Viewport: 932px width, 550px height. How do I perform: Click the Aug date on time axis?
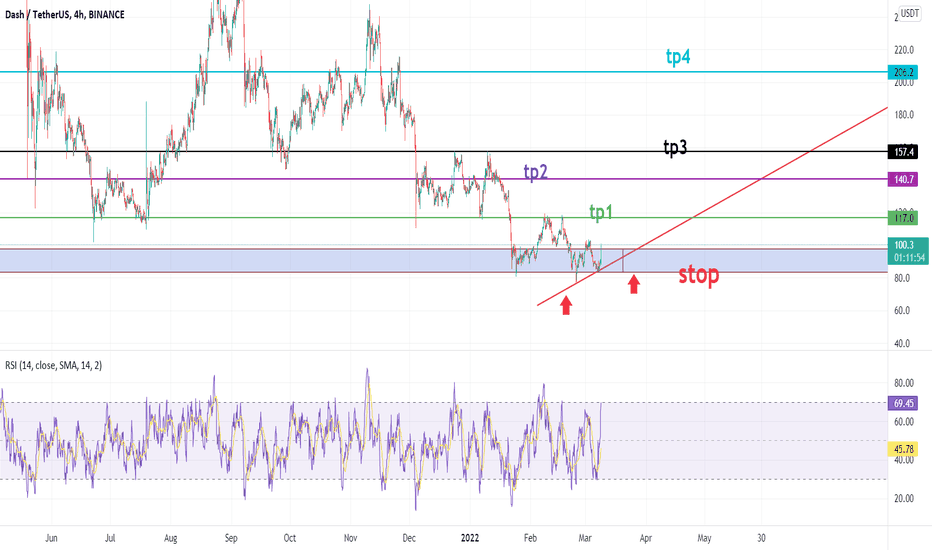click(171, 538)
